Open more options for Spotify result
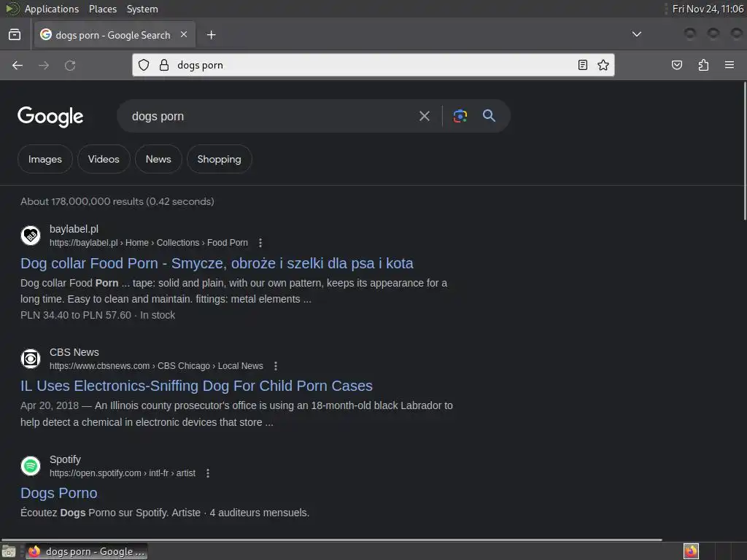This screenshot has width=747, height=560. (x=208, y=473)
